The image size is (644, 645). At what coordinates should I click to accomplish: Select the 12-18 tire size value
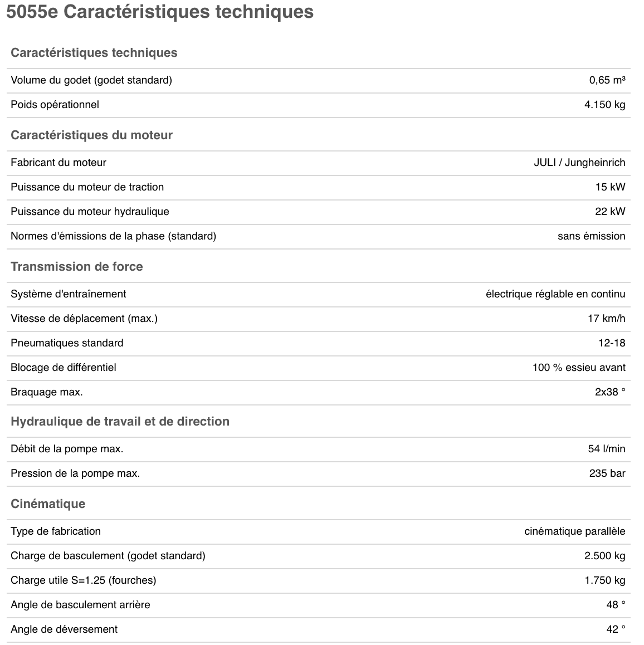[612, 343]
